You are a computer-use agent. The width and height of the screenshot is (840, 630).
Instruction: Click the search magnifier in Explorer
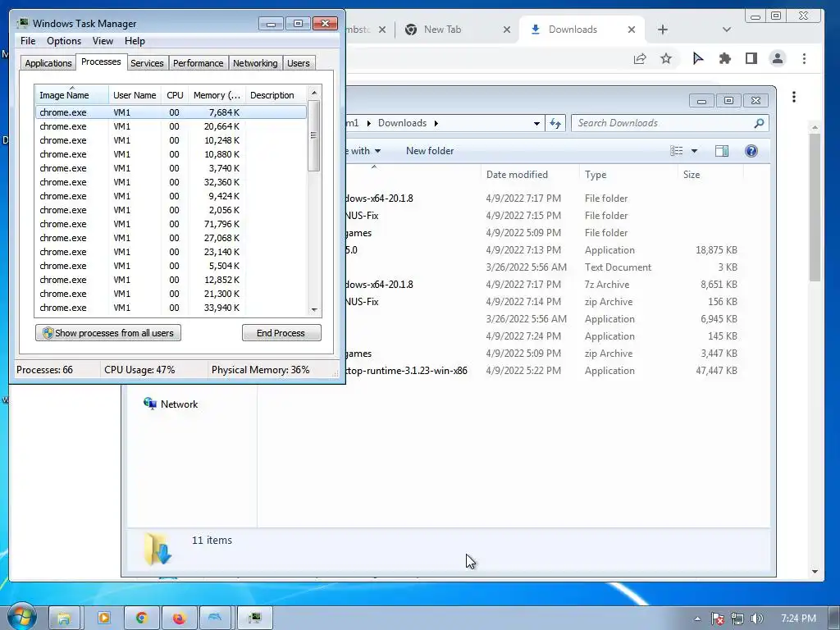point(759,123)
